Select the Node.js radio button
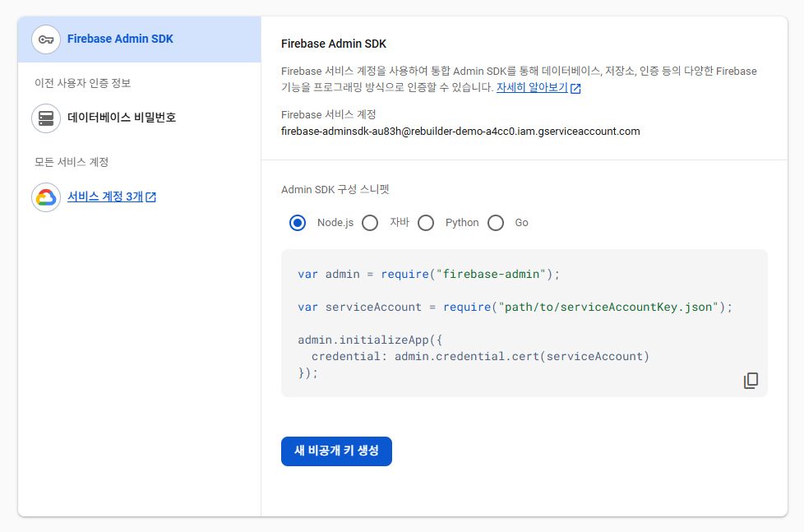Image resolution: width=804 pixels, height=532 pixels. click(298, 223)
